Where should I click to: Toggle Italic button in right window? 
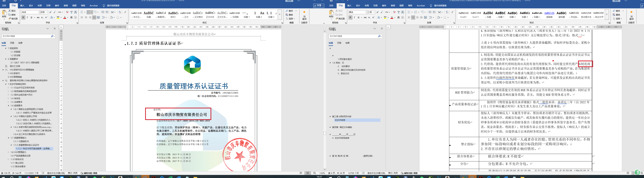(354, 18)
